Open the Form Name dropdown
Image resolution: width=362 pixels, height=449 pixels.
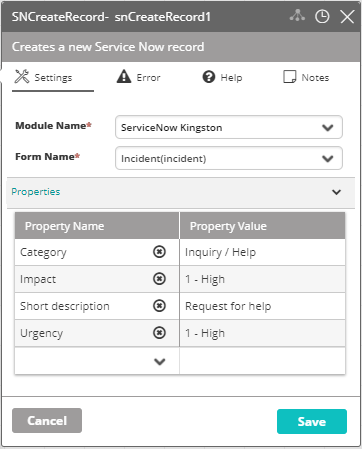[229, 158]
